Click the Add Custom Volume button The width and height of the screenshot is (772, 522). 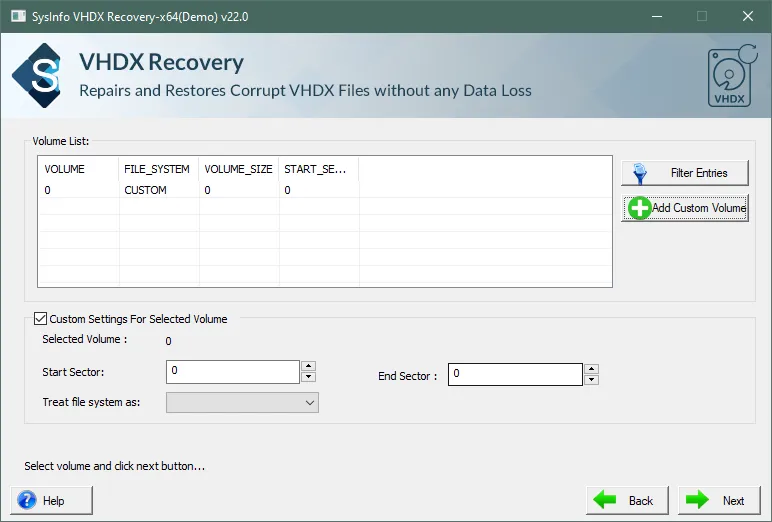pyautogui.click(x=684, y=208)
